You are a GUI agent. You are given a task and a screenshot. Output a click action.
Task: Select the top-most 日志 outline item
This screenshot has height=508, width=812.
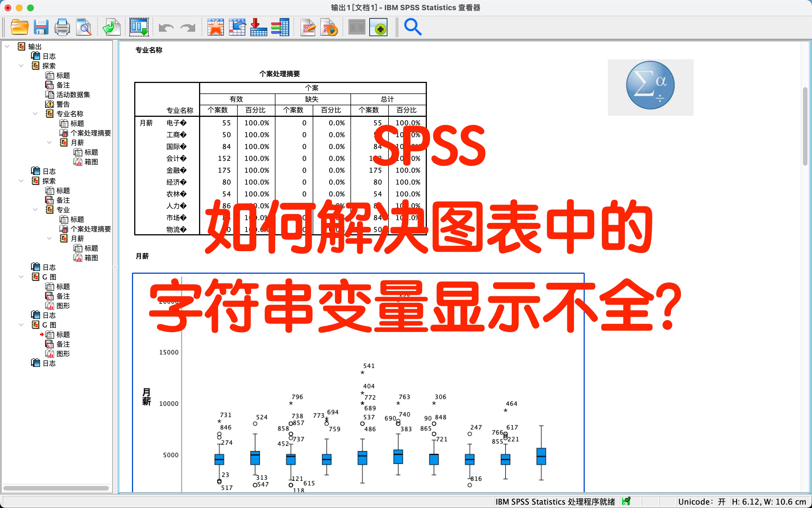(x=49, y=56)
